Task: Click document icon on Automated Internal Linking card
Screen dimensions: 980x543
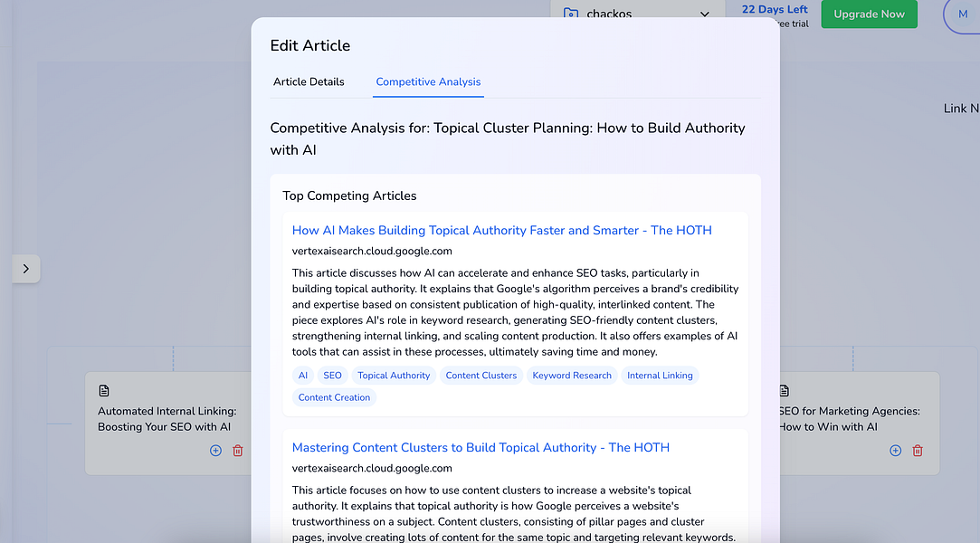Action: point(104,391)
